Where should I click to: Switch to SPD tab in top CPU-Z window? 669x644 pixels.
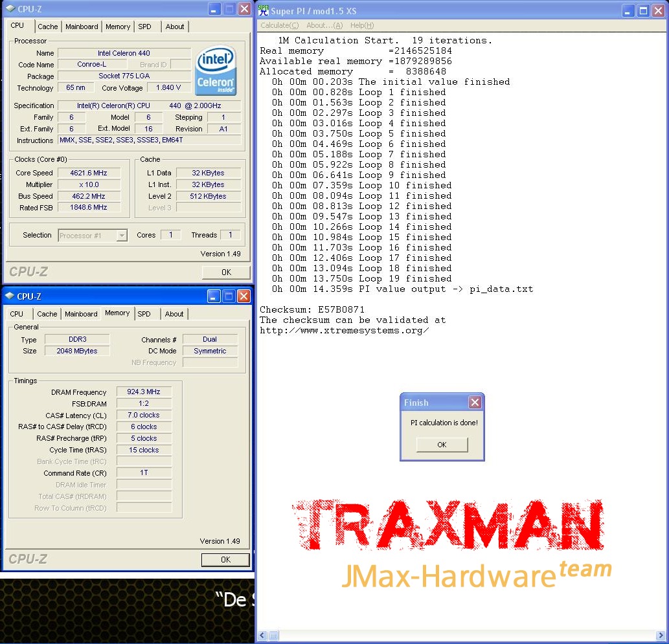[144, 27]
